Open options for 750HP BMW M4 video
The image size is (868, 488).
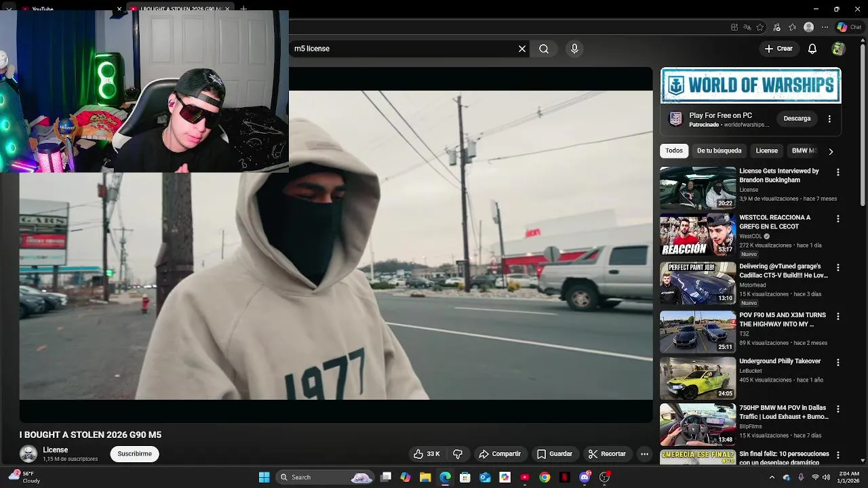(838, 409)
